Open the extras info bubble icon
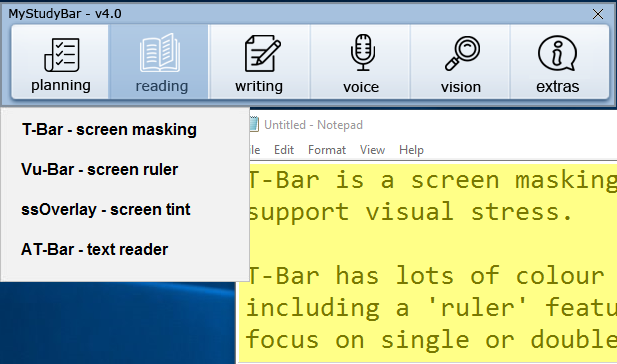Image resolution: width=617 pixels, height=364 pixels. tap(557, 53)
